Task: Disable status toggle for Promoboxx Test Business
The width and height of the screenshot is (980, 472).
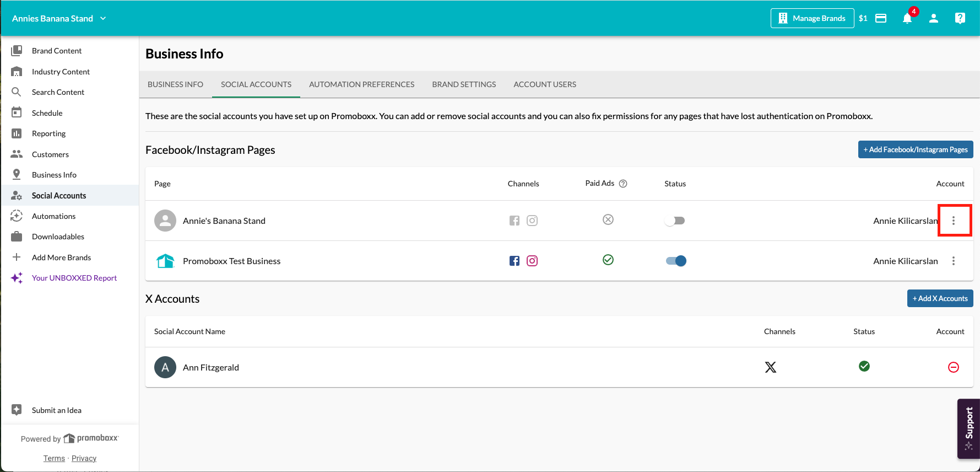Action: (676, 261)
